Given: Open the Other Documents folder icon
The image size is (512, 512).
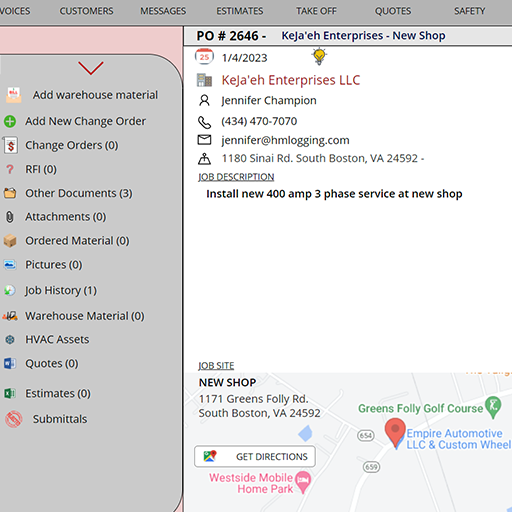Looking at the screenshot, I should click(x=10, y=193).
